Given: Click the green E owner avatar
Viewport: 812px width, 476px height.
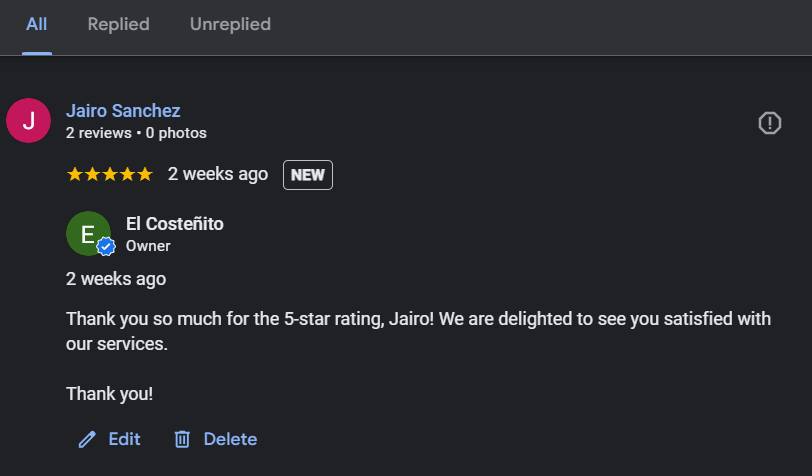Looking at the screenshot, I should click(88, 234).
